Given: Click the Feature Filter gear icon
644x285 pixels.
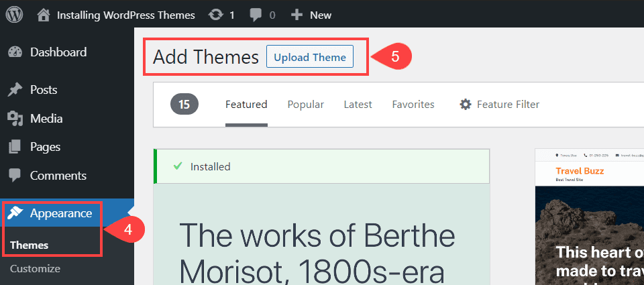Looking at the screenshot, I should (x=466, y=105).
